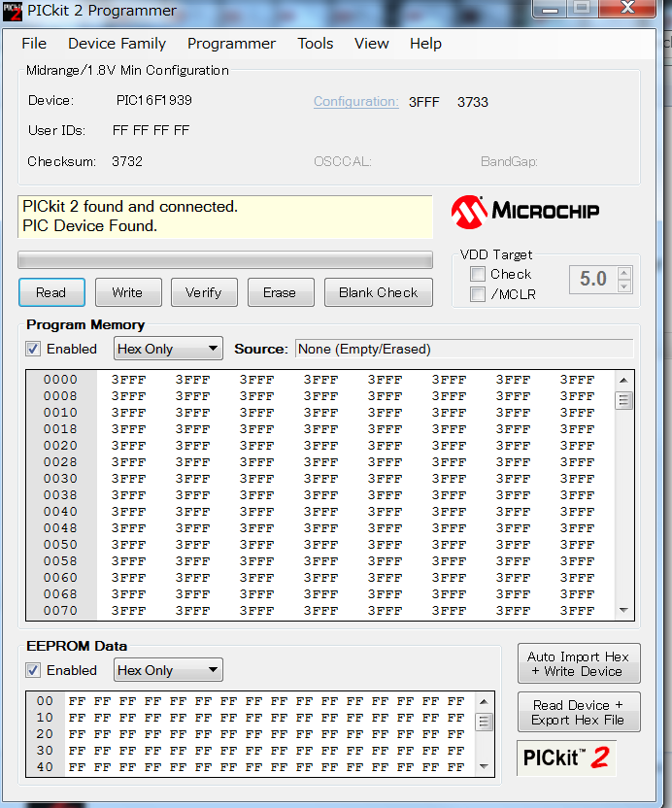The image size is (672, 808).
Task: Toggle EEPROM Data Enabled checkbox
Action: (33, 670)
